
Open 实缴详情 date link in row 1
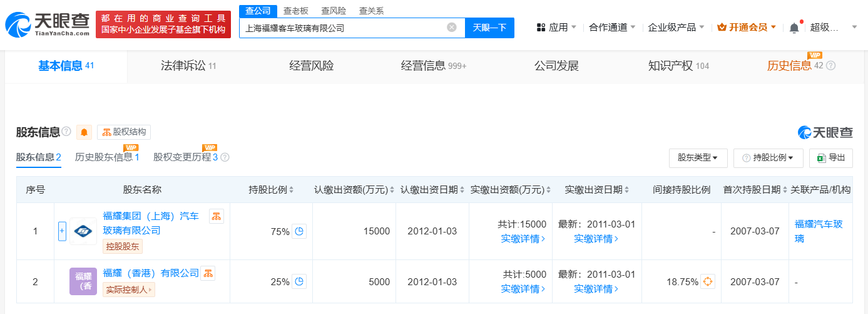596,239
